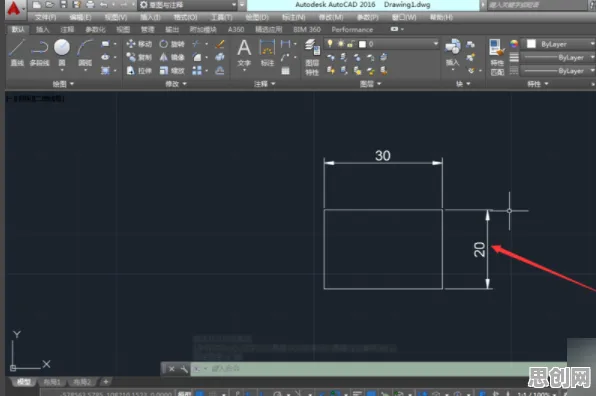The height and width of the screenshot is (396, 596).
Task: Click the Undo arrow in quick access toolbar
Action: [x=103, y=5]
